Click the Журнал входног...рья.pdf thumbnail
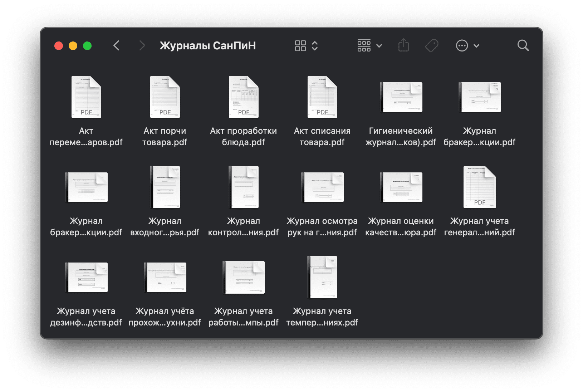583x392 pixels. tap(165, 187)
